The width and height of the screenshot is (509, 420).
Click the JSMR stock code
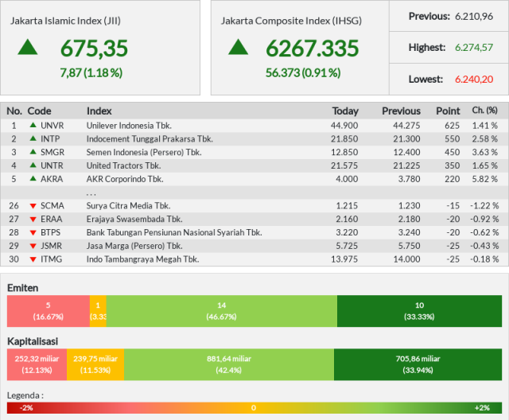click(x=51, y=246)
